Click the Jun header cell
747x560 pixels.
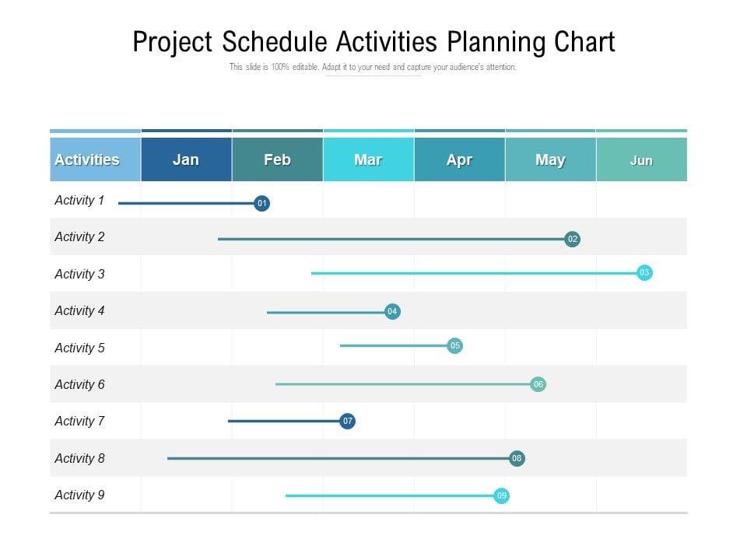tap(641, 159)
